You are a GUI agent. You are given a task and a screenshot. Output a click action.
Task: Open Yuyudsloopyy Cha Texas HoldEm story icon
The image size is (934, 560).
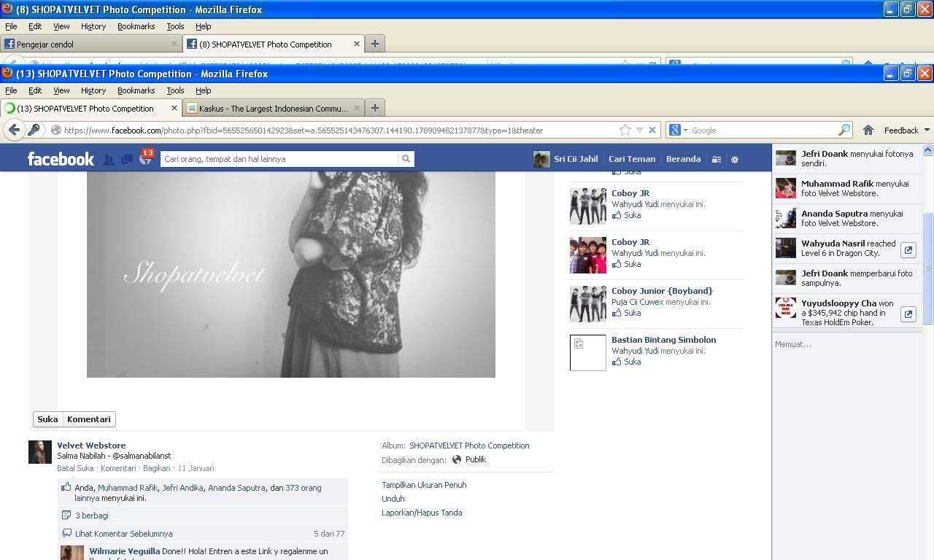[x=908, y=314]
